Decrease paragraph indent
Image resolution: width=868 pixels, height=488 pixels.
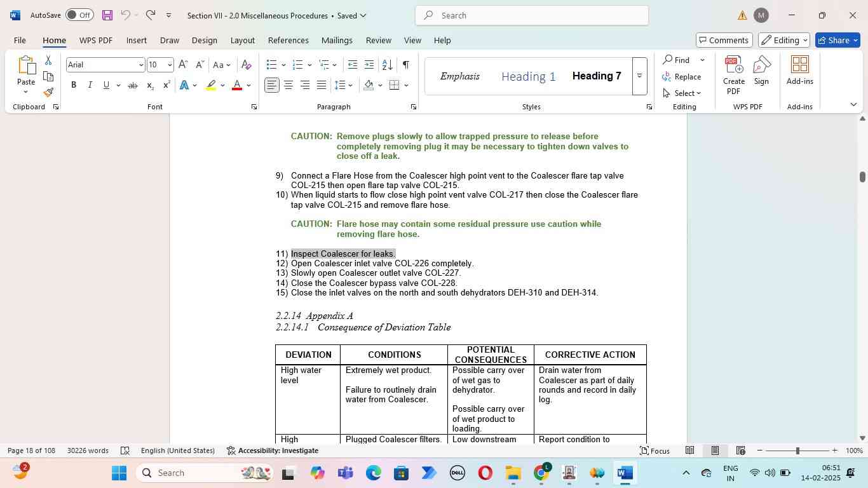click(x=353, y=65)
